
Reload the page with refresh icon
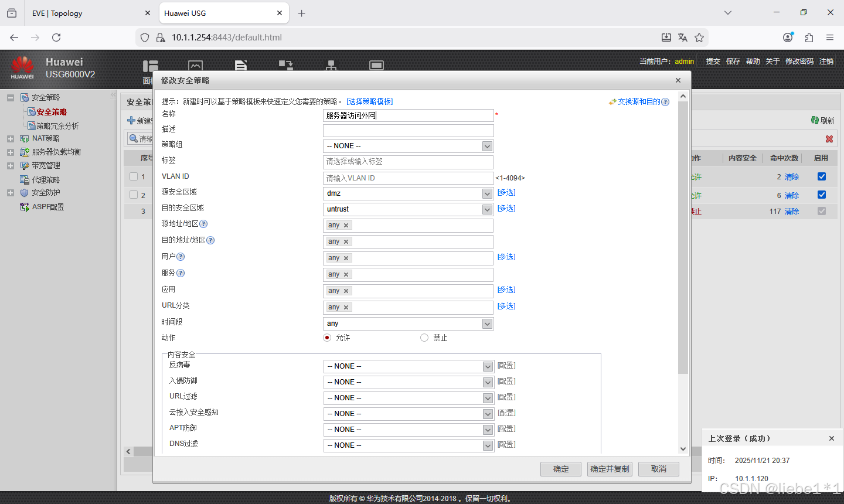[56, 38]
